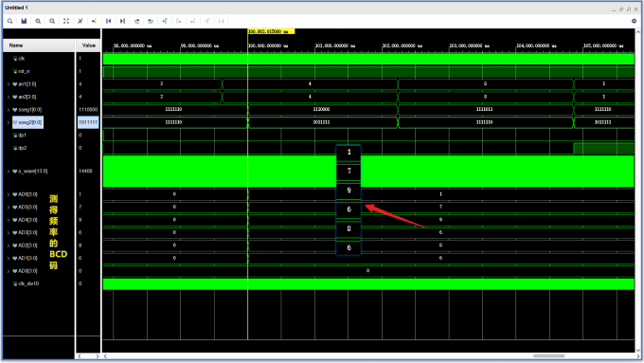Open waveform settings gear

[x=635, y=21]
